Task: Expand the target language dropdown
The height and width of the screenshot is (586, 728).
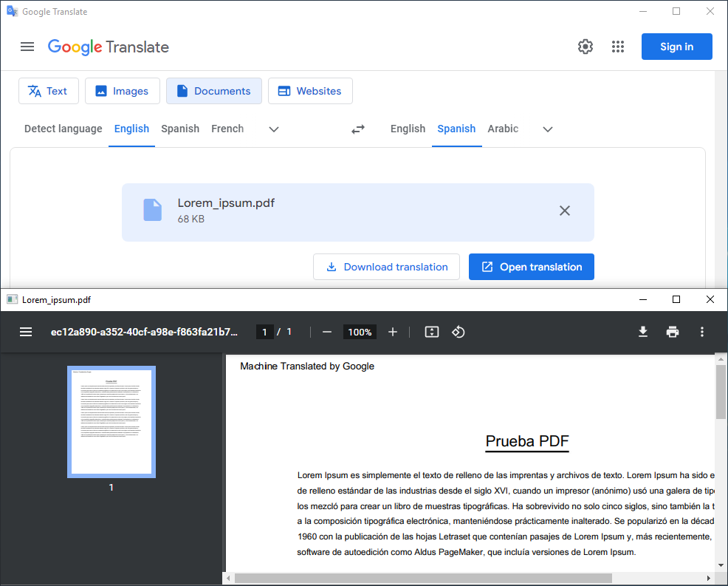Action: 547,129
